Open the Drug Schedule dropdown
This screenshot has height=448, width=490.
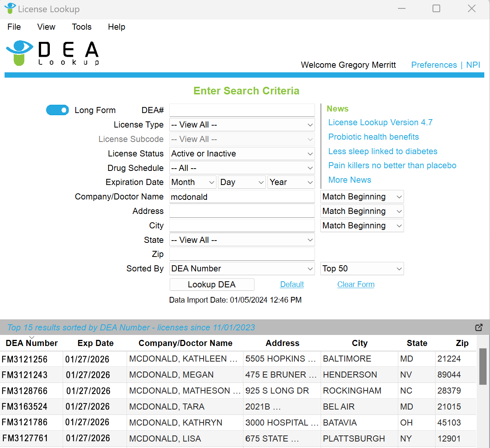[242, 168]
